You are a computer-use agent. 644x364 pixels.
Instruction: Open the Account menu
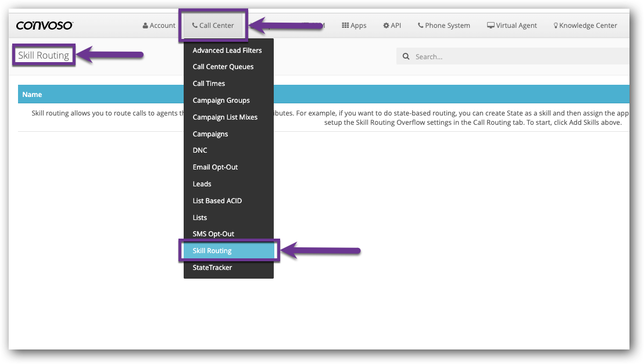(159, 26)
